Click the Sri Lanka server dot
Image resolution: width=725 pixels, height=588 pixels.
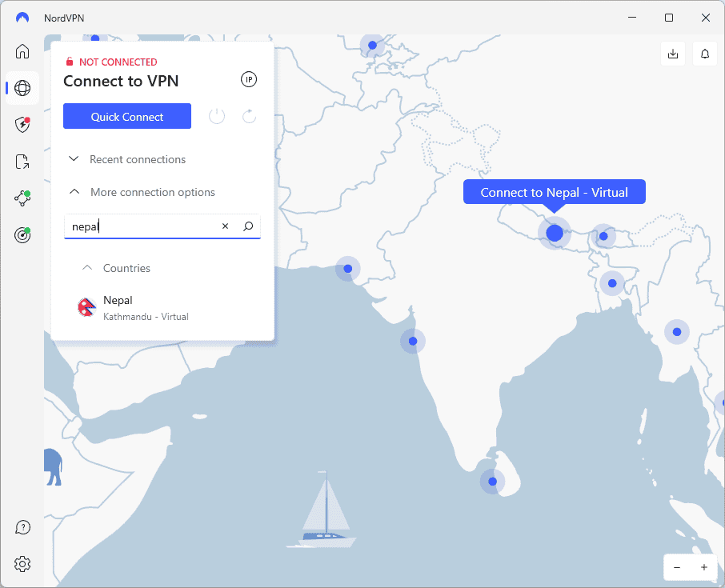(x=492, y=482)
